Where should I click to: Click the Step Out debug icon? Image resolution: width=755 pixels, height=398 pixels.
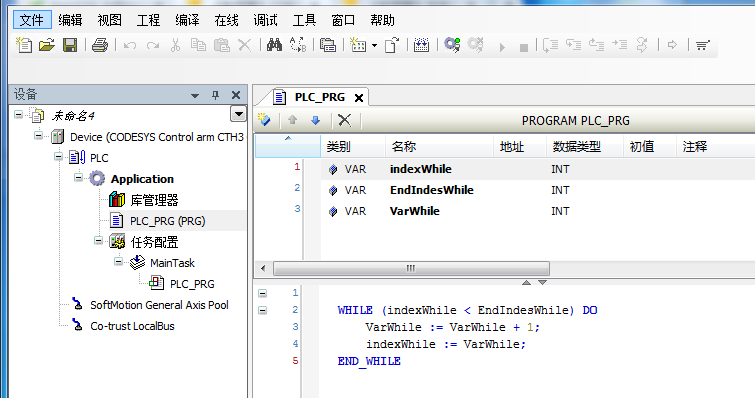tap(596, 45)
